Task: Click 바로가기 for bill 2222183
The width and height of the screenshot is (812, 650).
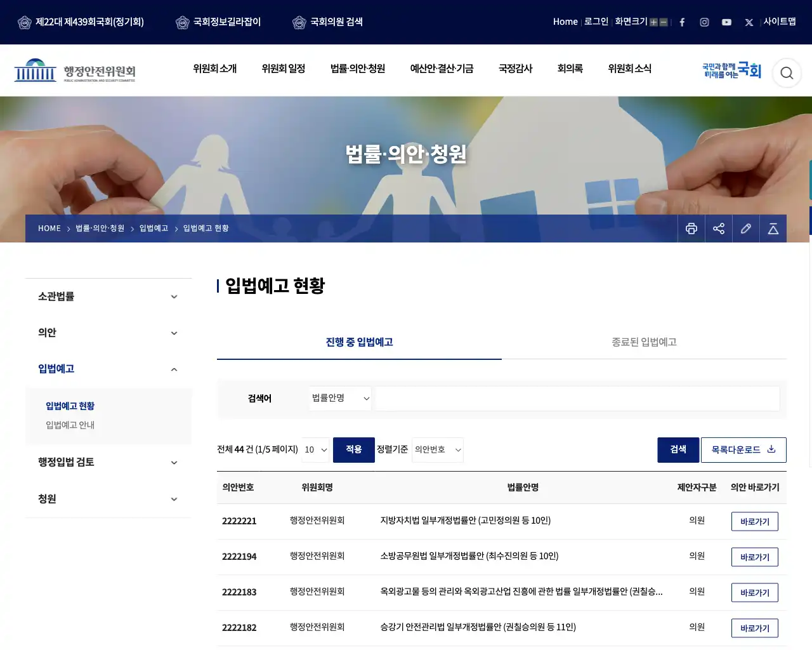Action: (x=755, y=592)
